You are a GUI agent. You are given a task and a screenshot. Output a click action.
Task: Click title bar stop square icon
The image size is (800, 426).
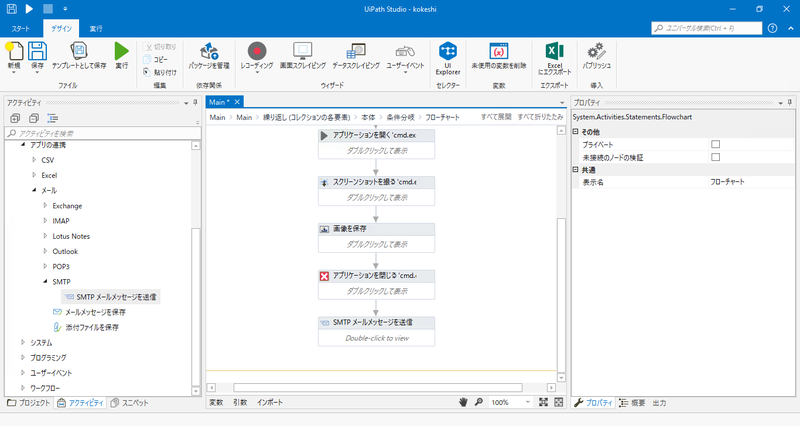47,9
